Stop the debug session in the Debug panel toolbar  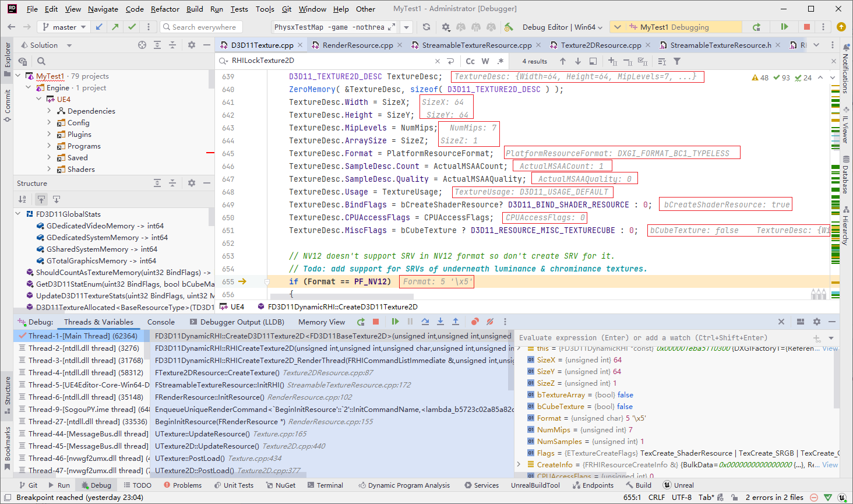coord(376,322)
